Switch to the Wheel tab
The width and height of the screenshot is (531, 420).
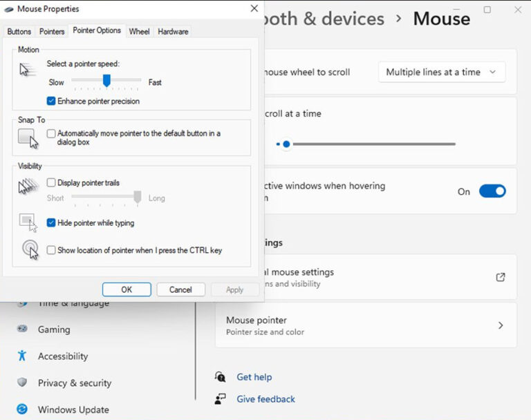click(139, 32)
